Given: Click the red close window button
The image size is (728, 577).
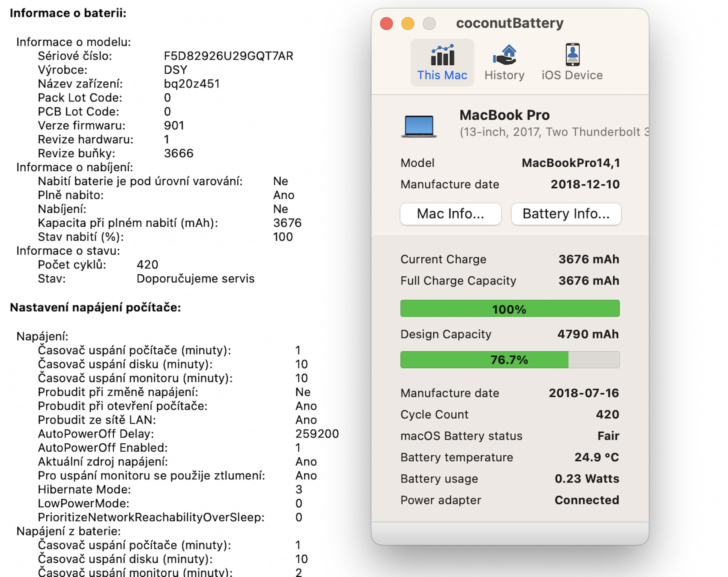Looking at the screenshot, I should [386, 24].
